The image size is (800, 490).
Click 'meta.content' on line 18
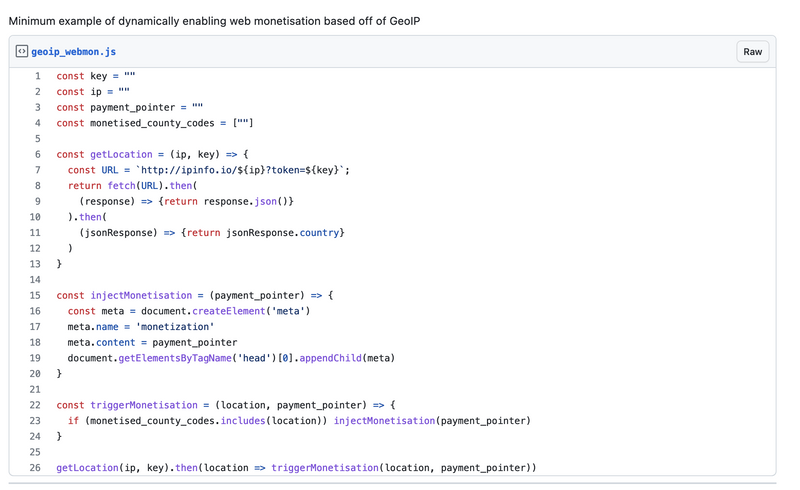coord(102,342)
